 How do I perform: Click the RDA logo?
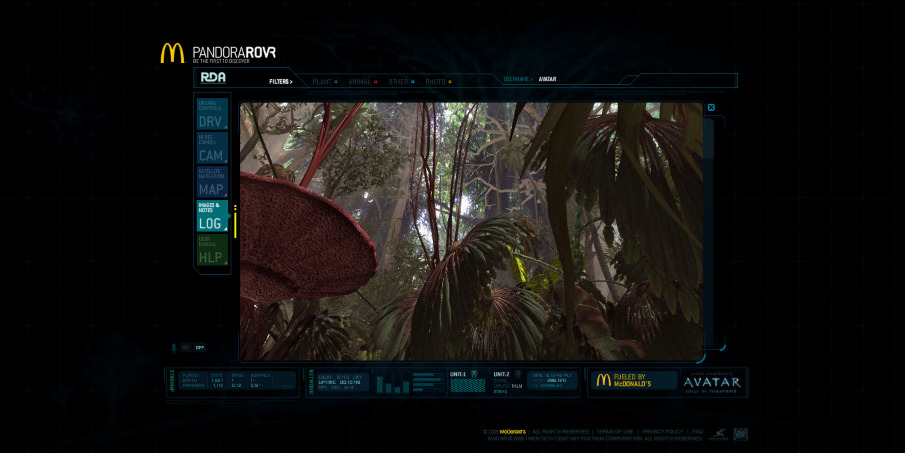click(x=213, y=77)
